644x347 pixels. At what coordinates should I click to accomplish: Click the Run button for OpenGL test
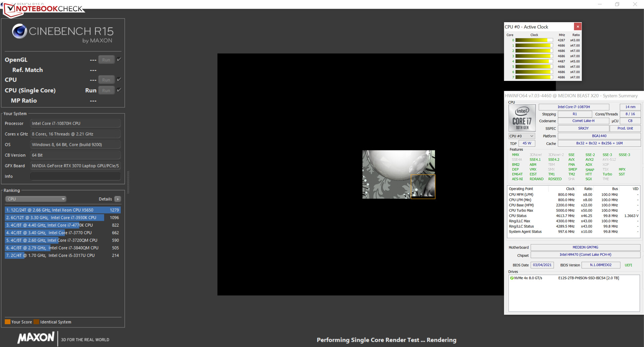[x=106, y=60]
